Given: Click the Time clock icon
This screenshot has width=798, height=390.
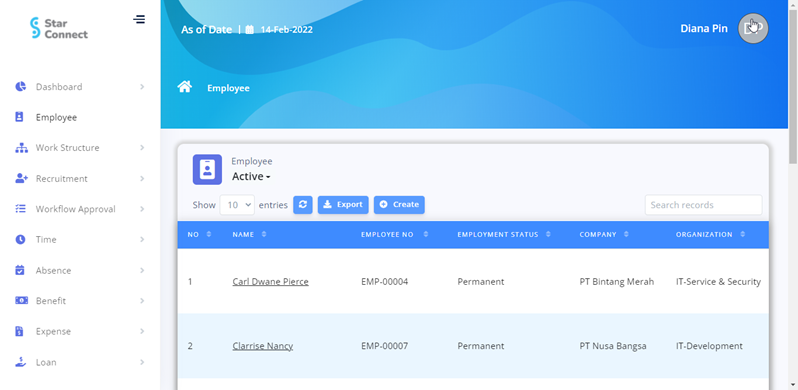Looking at the screenshot, I should pyautogui.click(x=20, y=239).
